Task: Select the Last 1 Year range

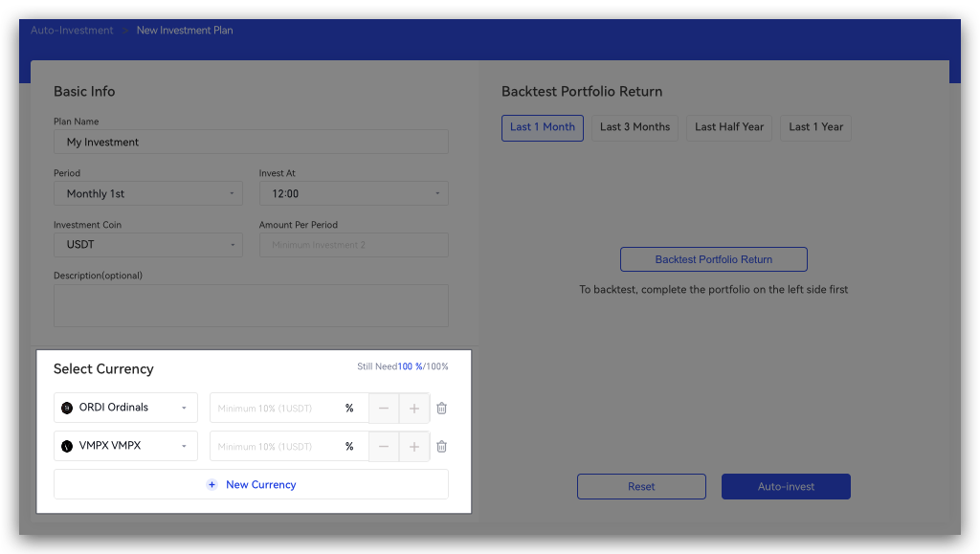Action: point(815,127)
